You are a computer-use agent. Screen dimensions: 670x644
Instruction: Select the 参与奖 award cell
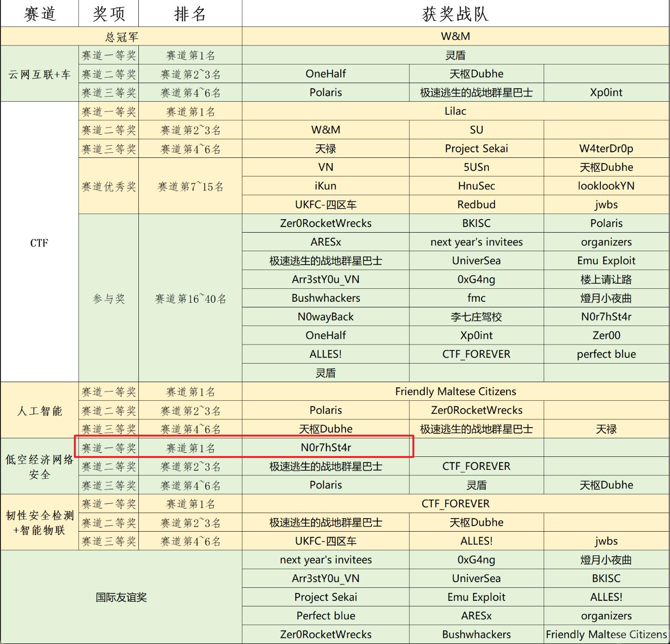[109, 299]
